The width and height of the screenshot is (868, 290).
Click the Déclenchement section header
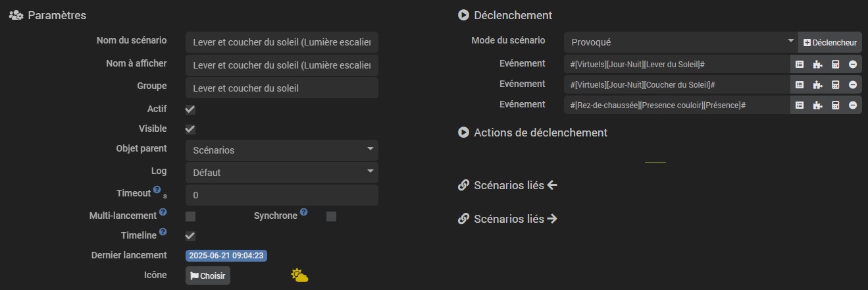(x=512, y=15)
